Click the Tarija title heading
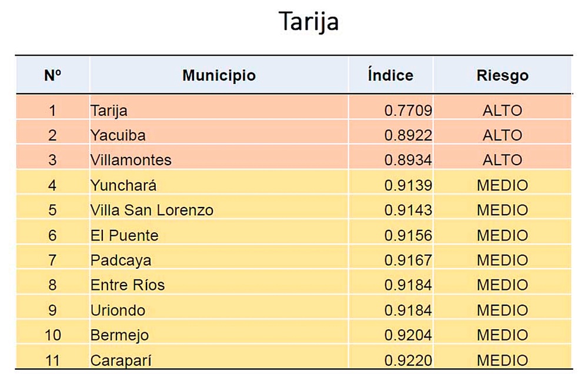588x374 pixels. [309, 21]
